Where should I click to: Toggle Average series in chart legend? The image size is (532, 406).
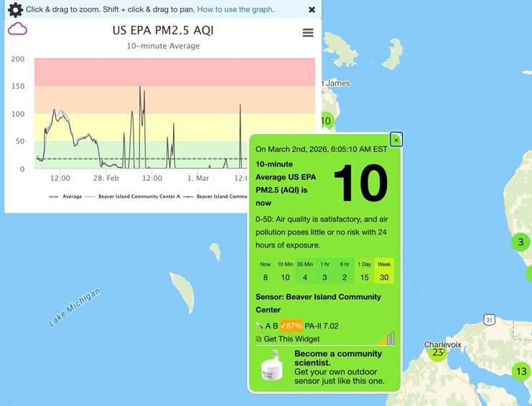click(x=66, y=196)
